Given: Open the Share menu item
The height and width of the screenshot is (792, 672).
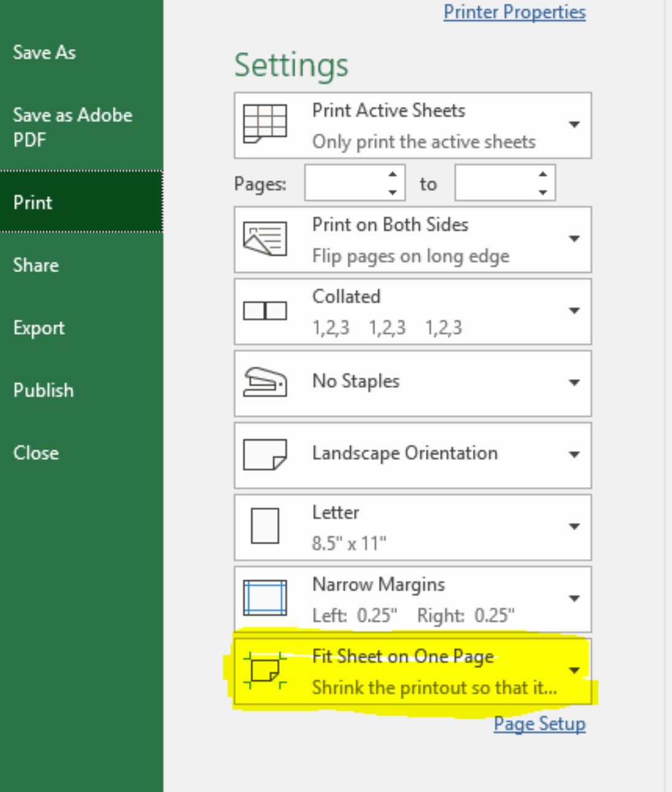Looking at the screenshot, I should point(36,265).
